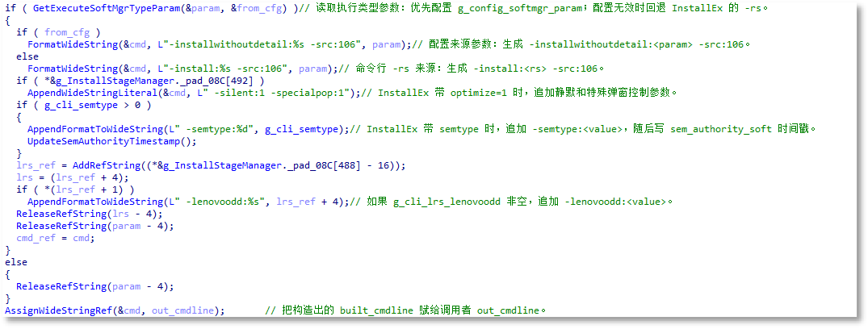Click the out_cmdline argument of AssignWideStringRef
This screenshot has height=329, width=868.
(182, 310)
